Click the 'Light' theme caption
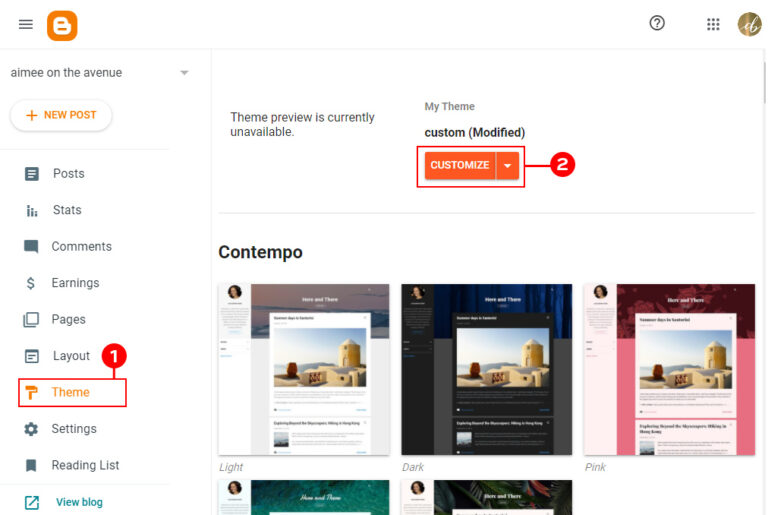768x515 pixels. [x=231, y=467]
